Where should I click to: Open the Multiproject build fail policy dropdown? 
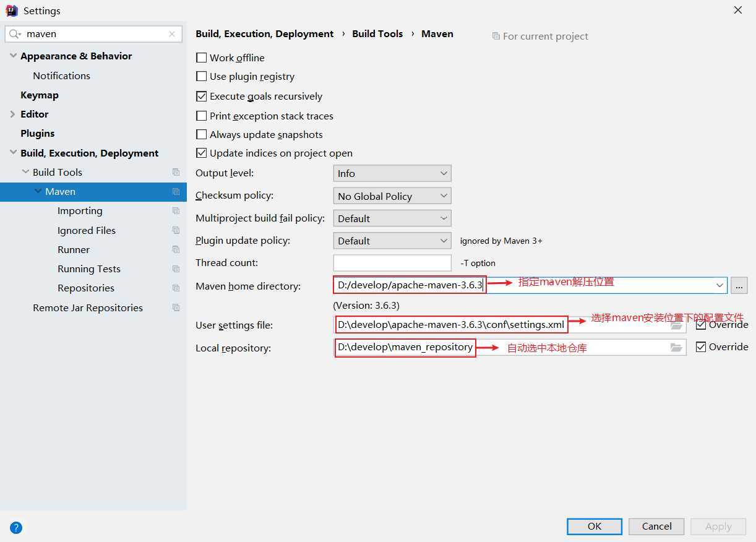pyautogui.click(x=392, y=218)
